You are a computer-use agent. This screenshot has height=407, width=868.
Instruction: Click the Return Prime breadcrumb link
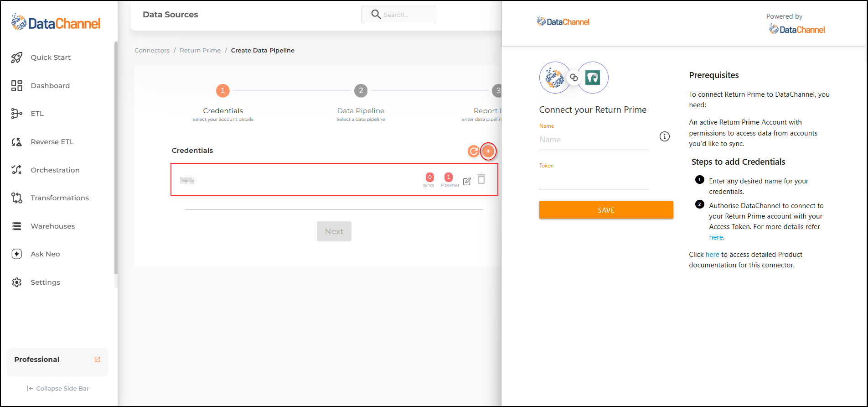tap(200, 51)
